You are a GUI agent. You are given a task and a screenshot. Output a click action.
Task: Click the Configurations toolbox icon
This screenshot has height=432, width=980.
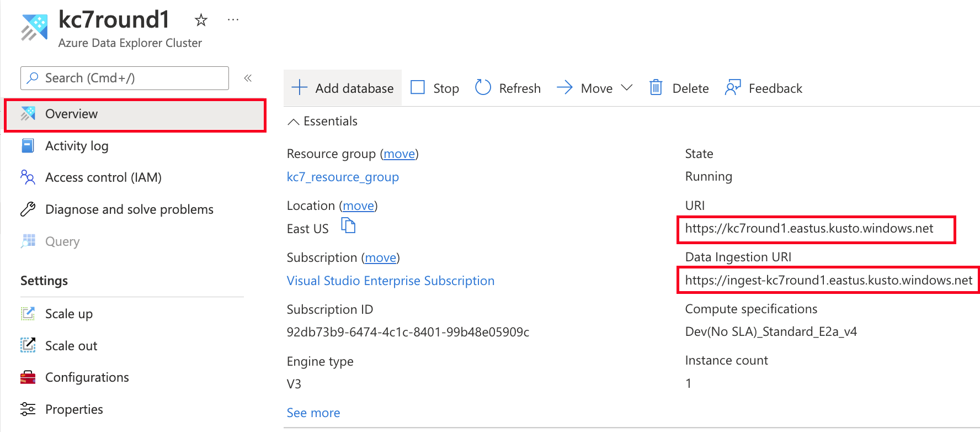(28, 377)
